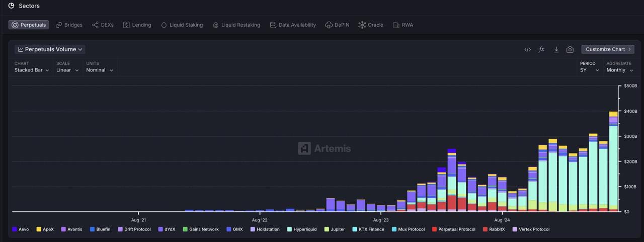The image size is (644, 242).
Task: Toggle KTX Finance legend entry
Action: point(368,229)
